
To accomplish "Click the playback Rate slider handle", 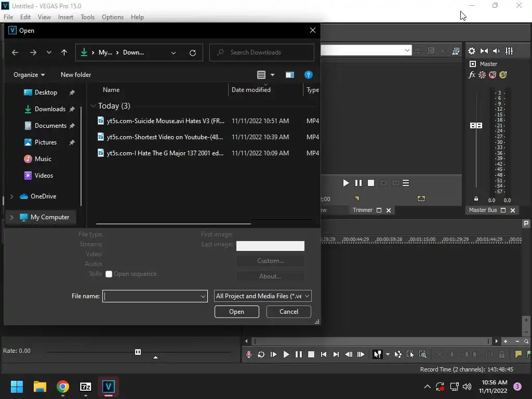I will [138, 352].
